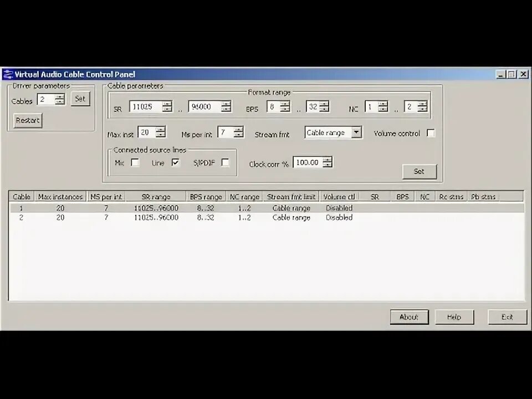This screenshot has width=532, height=399.
Task: Click the NC minimum 1 spinner
Action: pos(383,106)
